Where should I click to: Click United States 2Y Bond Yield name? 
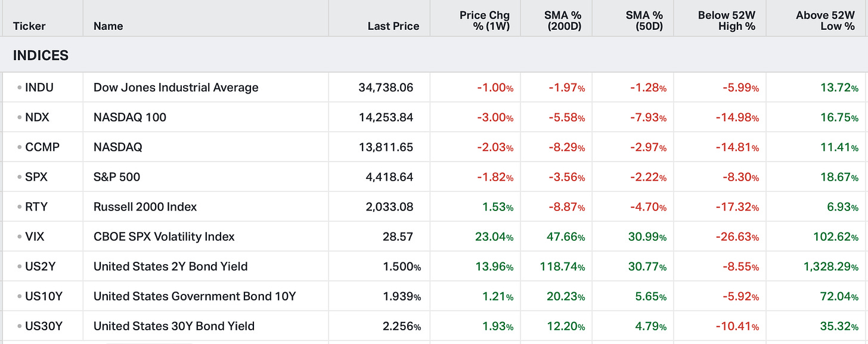click(170, 266)
